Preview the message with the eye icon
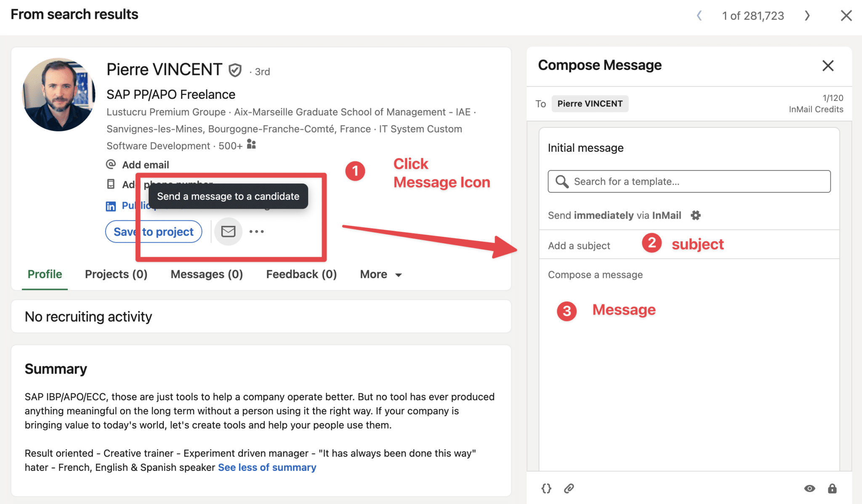Image resolution: width=862 pixels, height=504 pixels. coord(810,488)
